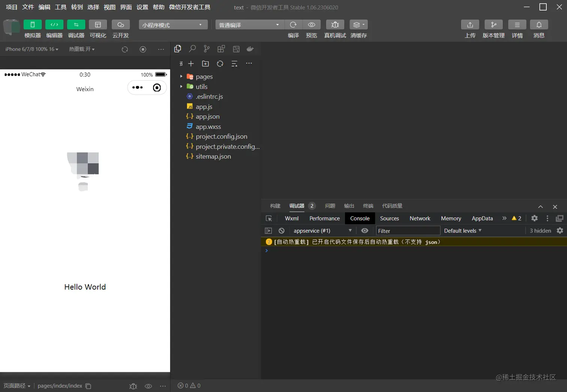Open the 普通编译 compile mode dropdown
The image size is (567, 392).
pyautogui.click(x=250, y=25)
